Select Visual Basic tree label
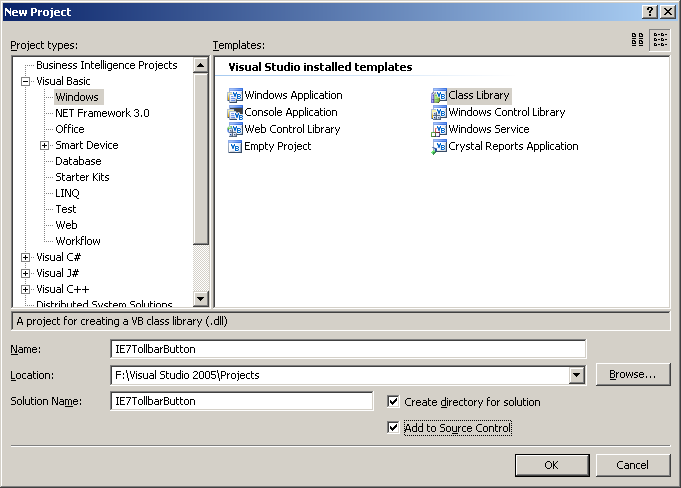Viewport: 681px width, 488px height. (63, 81)
